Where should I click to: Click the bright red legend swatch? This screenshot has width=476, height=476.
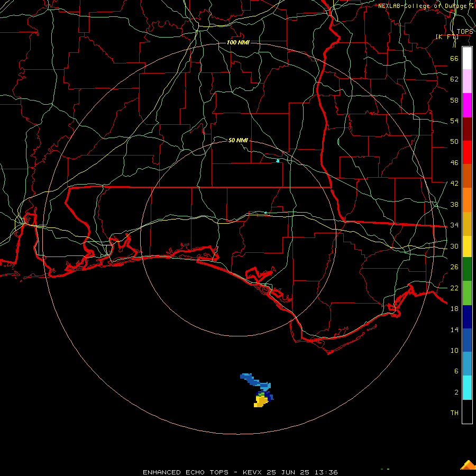pyautogui.click(x=467, y=152)
